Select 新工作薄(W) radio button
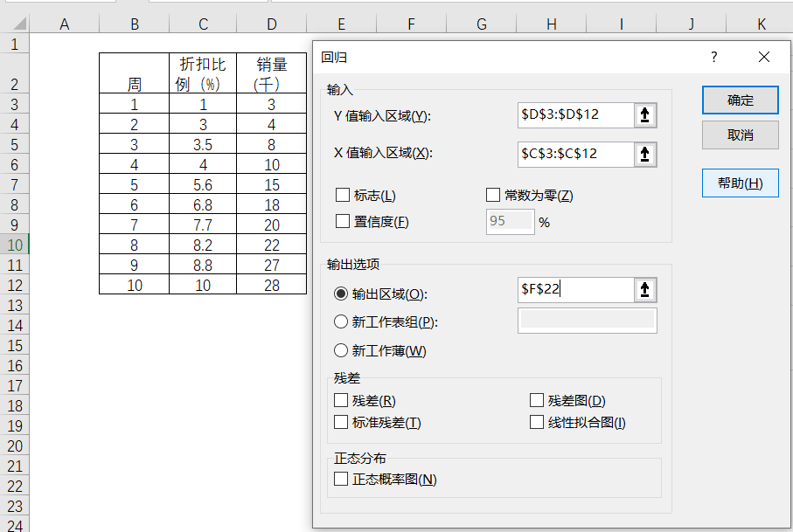The width and height of the screenshot is (793, 532). click(x=341, y=350)
